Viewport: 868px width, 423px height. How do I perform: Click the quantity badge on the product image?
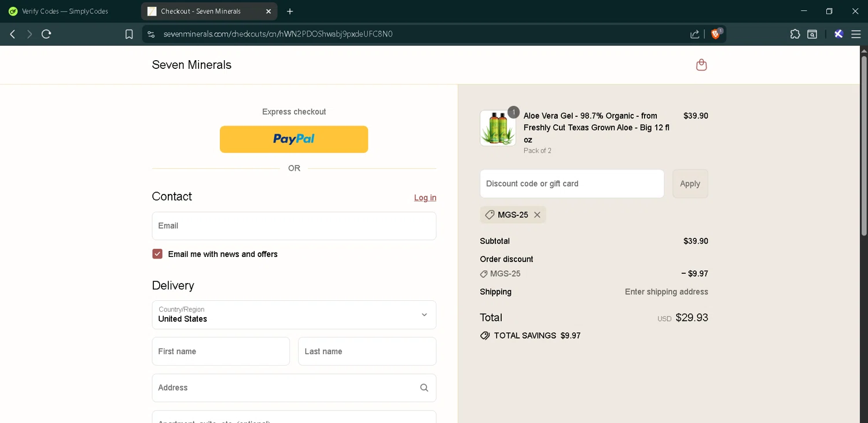click(513, 112)
